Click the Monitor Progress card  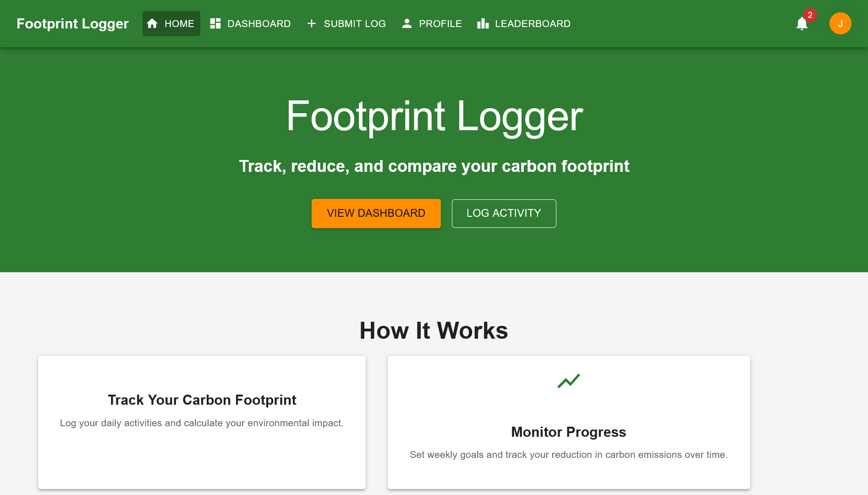click(x=569, y=422)
